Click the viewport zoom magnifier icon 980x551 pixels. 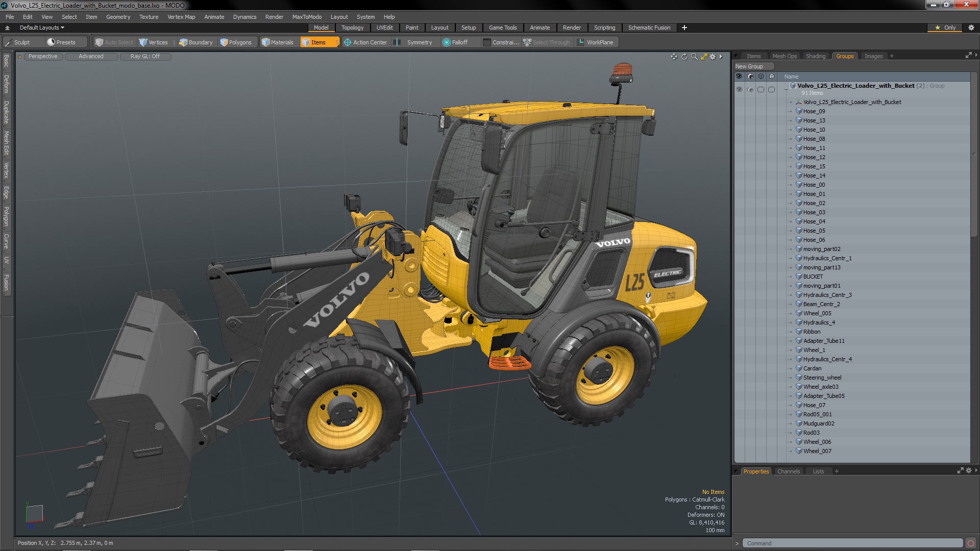[x=694, y=57]
